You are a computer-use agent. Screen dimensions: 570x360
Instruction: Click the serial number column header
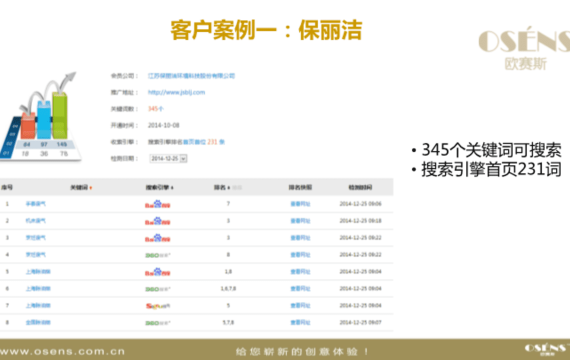coord(7,187)
